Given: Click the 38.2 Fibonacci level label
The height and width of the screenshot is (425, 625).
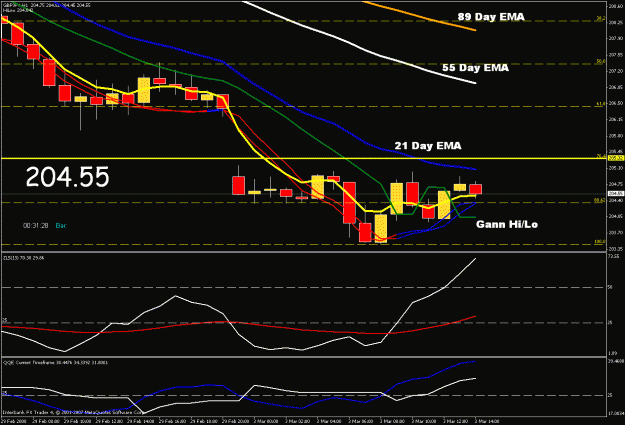Looking at the screenshot, I should point(600,18).
